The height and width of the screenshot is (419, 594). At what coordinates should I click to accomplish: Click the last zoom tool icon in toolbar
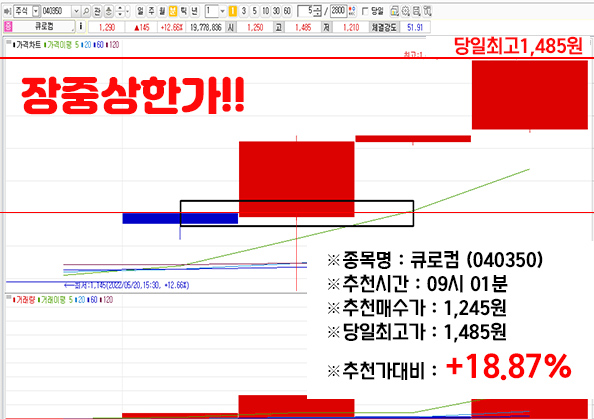coord(427,11)
